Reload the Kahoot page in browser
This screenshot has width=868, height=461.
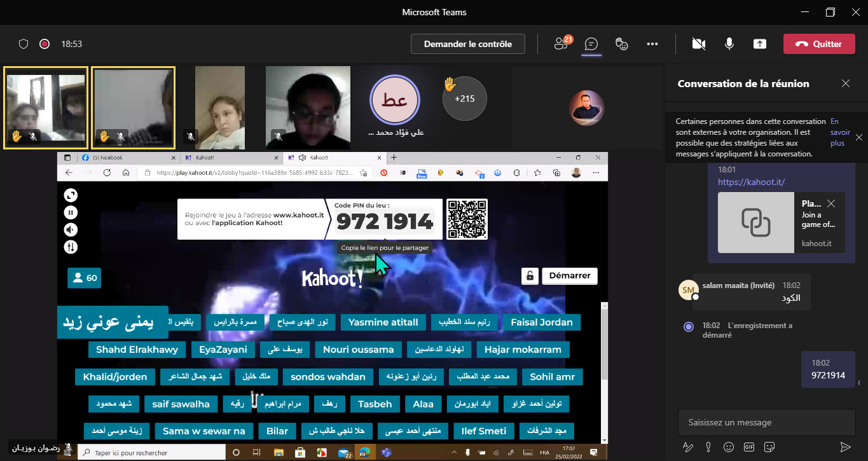coord(107,172)
